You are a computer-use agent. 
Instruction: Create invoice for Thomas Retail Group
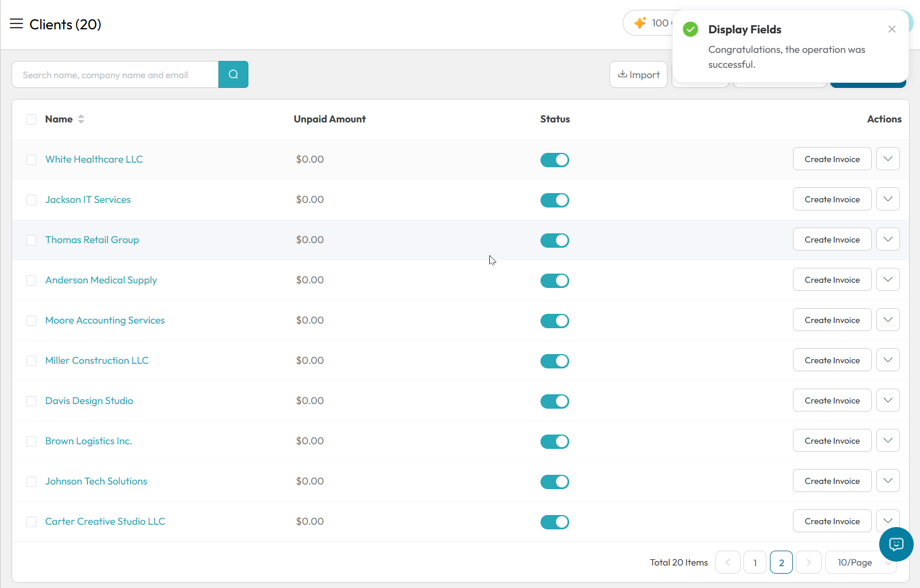click(x=832, y=240)
